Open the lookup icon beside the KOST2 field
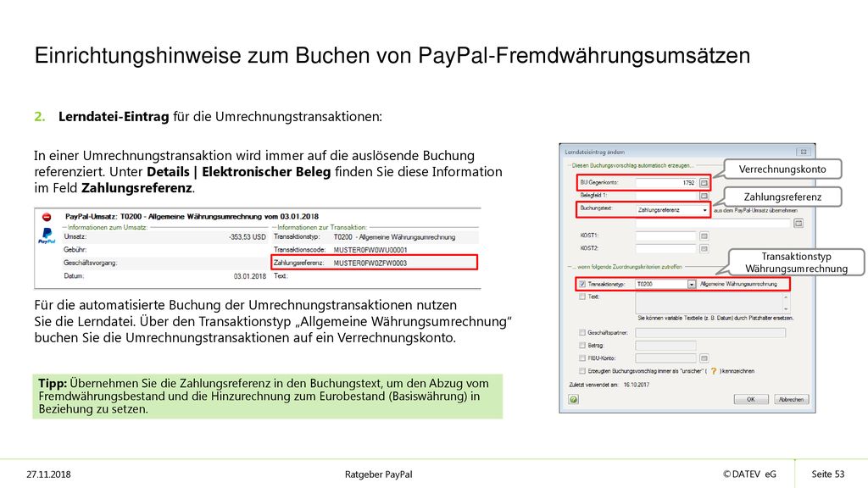868x488 pixels. tap(704, 248)
